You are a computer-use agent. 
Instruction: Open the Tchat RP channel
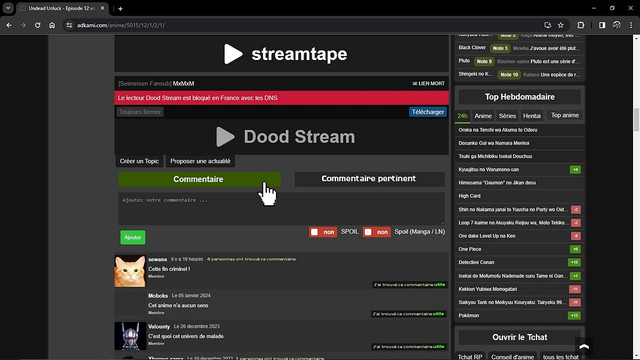[470, 357]
